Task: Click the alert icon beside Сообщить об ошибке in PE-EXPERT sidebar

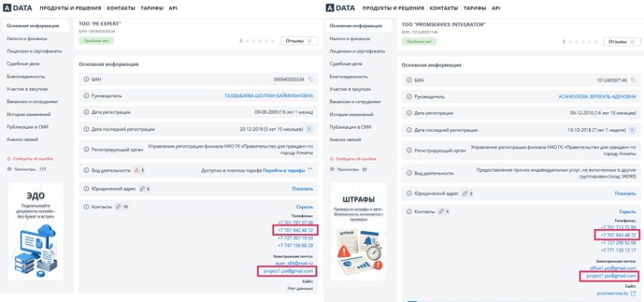Action: point(8,159)
